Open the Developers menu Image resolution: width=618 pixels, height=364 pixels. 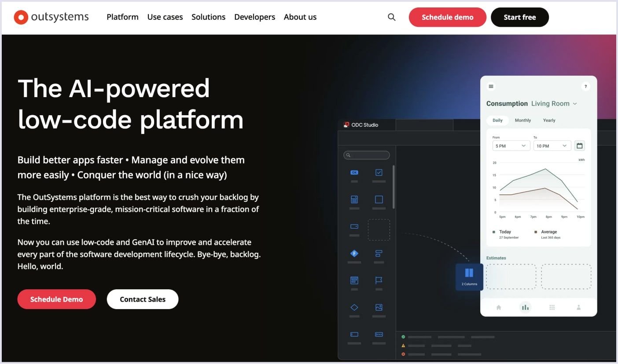click(x=254, y=17)
